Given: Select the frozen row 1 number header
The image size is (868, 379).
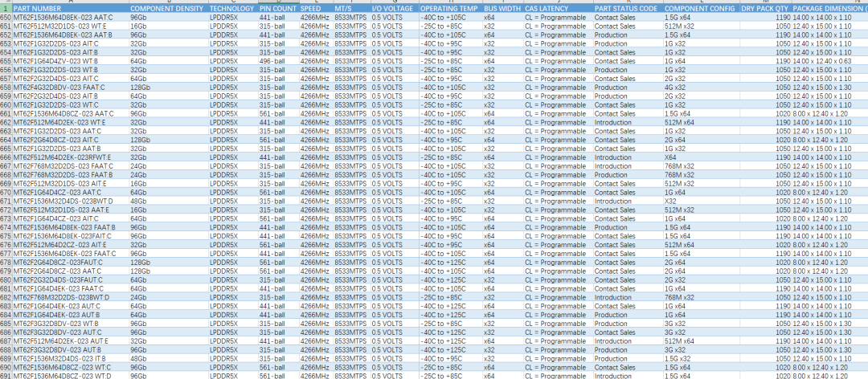Looking at the screenshot, I should coord(6,8).
